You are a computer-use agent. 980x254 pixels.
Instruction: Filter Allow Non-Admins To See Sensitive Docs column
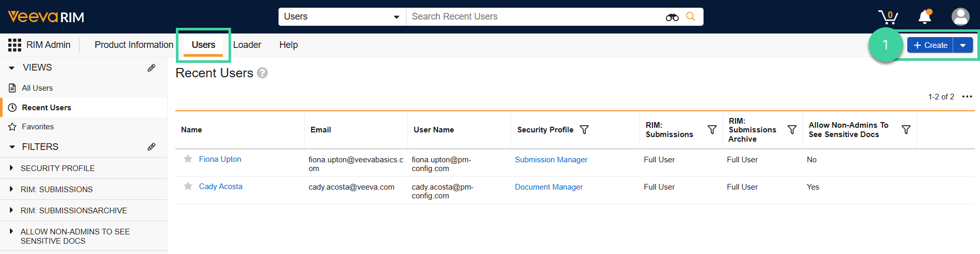click(x=906, y=130)
